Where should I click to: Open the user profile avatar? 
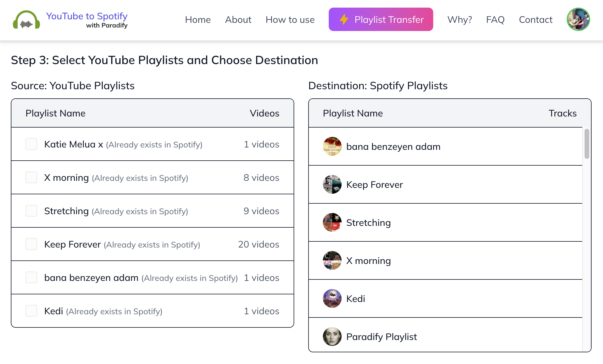[x=578, y=19]
